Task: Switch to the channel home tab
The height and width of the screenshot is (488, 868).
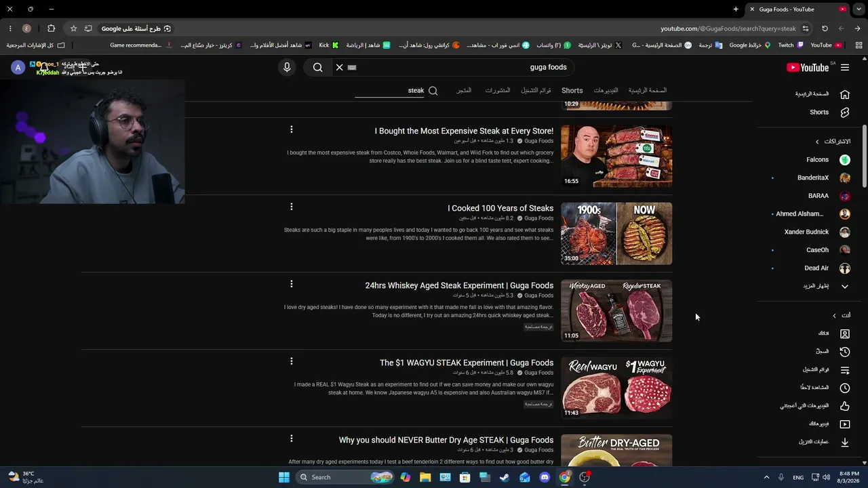Action: click(x=647, y=90)
